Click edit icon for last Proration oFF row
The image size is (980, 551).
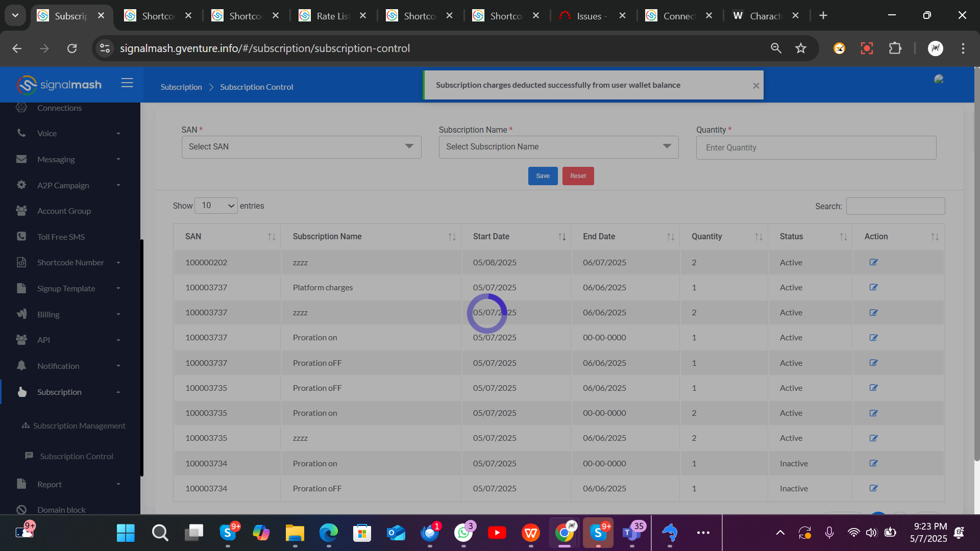pos(873,488)
